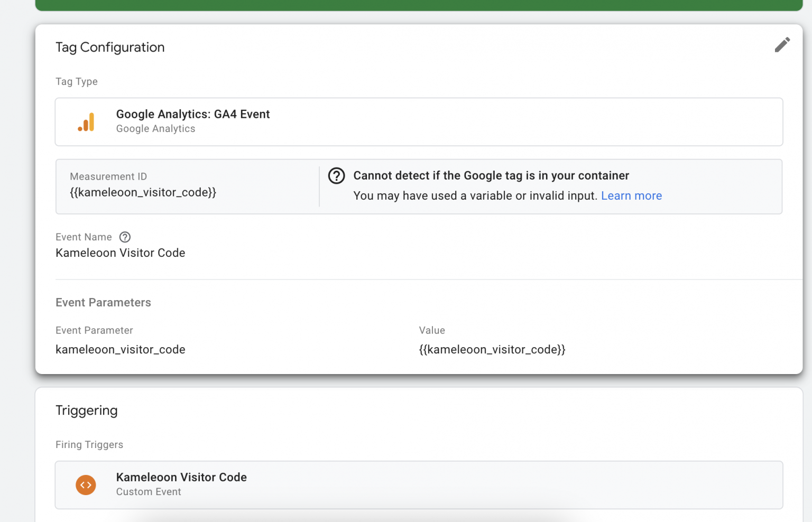The width and height of the screenshot is (812, 522).
Task: Select the Google Analytics: GA4 Event title
Action: point(192,114)
